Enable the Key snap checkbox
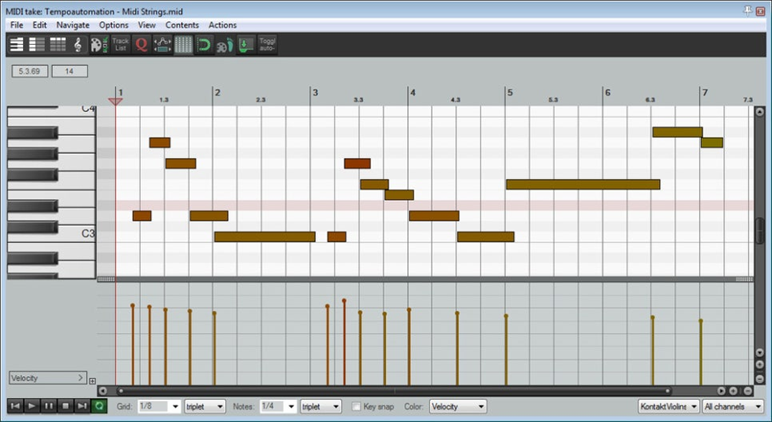The image size is (772, 422). click(356, 407)
